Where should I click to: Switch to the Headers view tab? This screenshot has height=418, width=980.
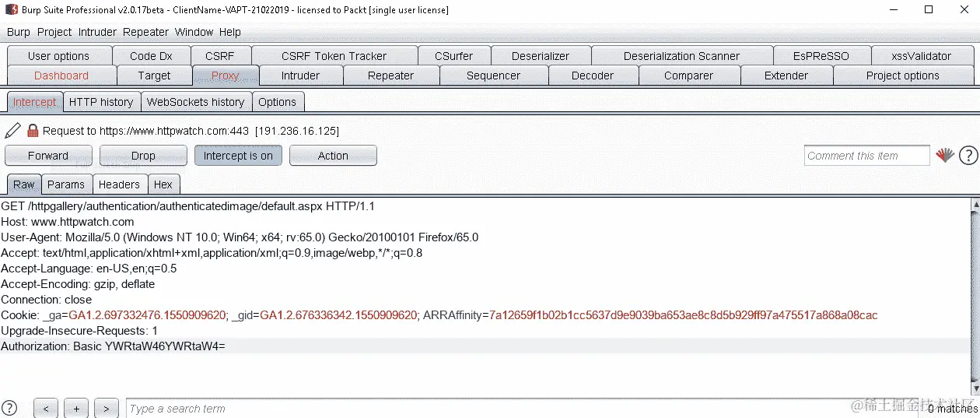[x=119, y=184]
